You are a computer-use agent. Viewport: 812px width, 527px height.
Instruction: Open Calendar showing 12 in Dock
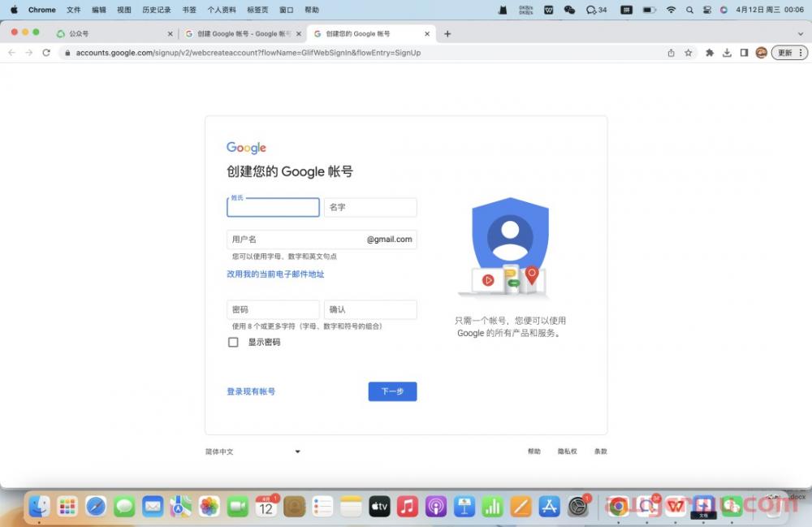[x=266, y=506]
